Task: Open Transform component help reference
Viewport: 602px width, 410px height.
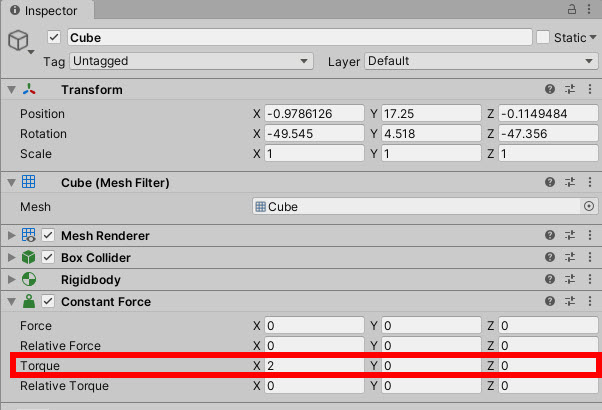Action: click(x=550, y=89)
